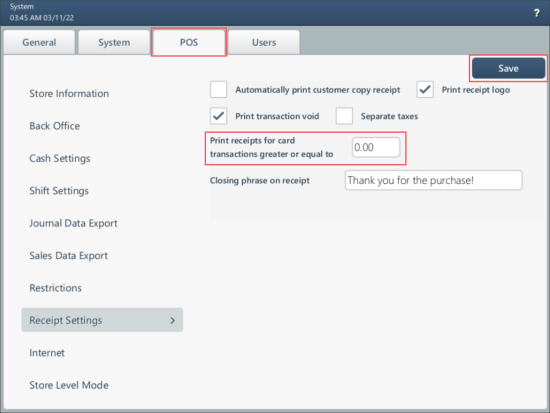Uncheck the Print receipt logo checkbox
Screen dimensions: 550x413
pos(425,89)
